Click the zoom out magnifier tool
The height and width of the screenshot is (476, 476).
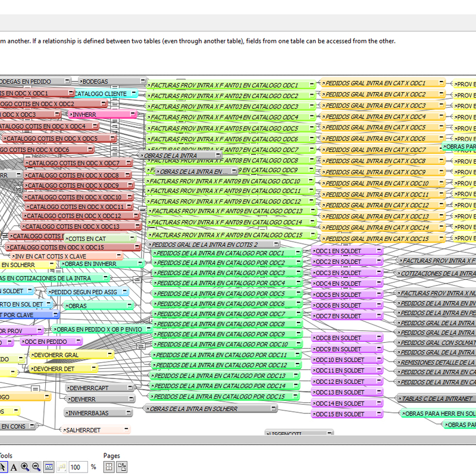tap(36, 467)
